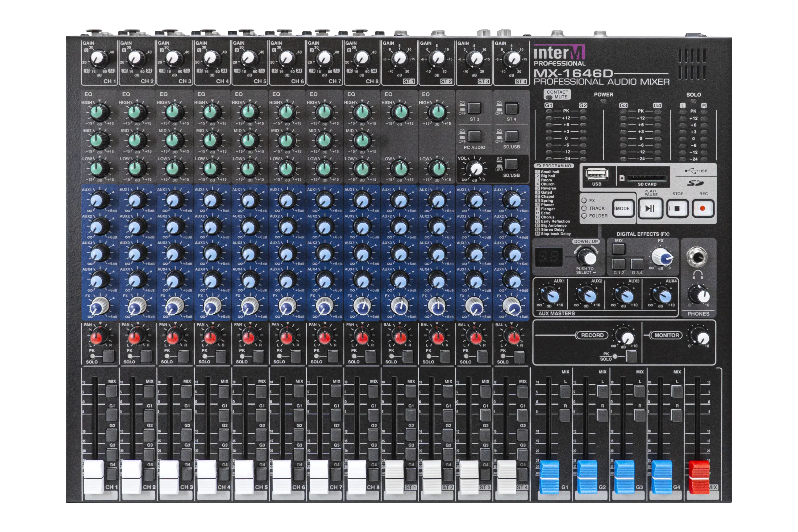Toggle the ST 3 ON/OFF switch
This screenshot has width=798, height=532.
tap(474, 108)
